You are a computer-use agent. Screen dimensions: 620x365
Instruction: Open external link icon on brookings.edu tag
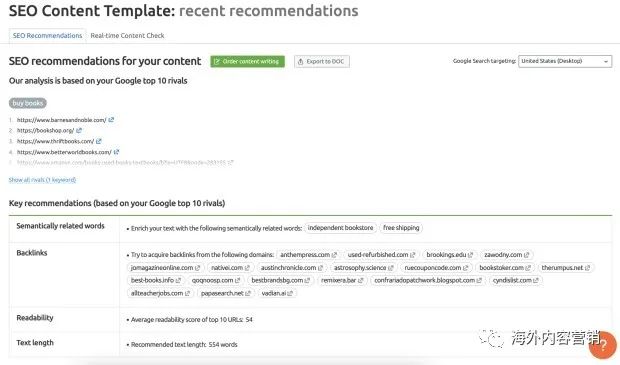(470, 255)
